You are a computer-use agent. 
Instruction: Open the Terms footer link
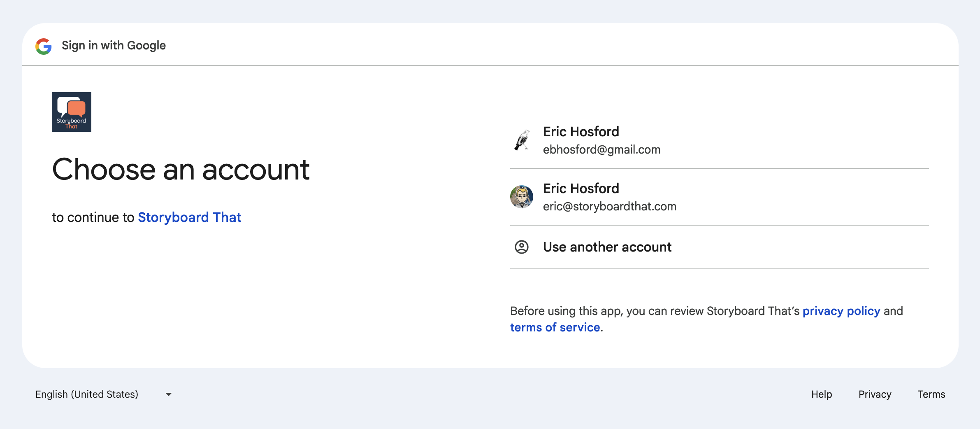point(931,394)
